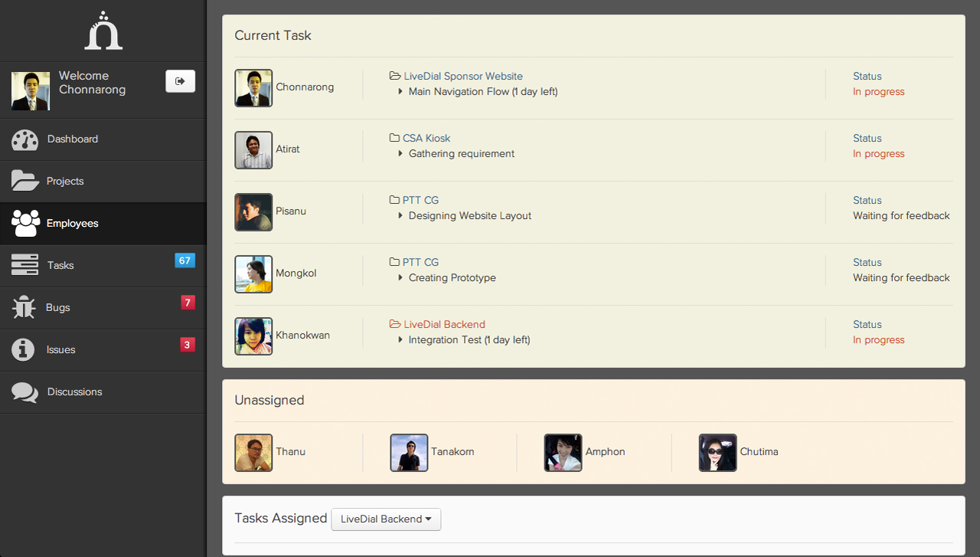
Task: Go to the Discussions menu item
Action: pos(74,392)
